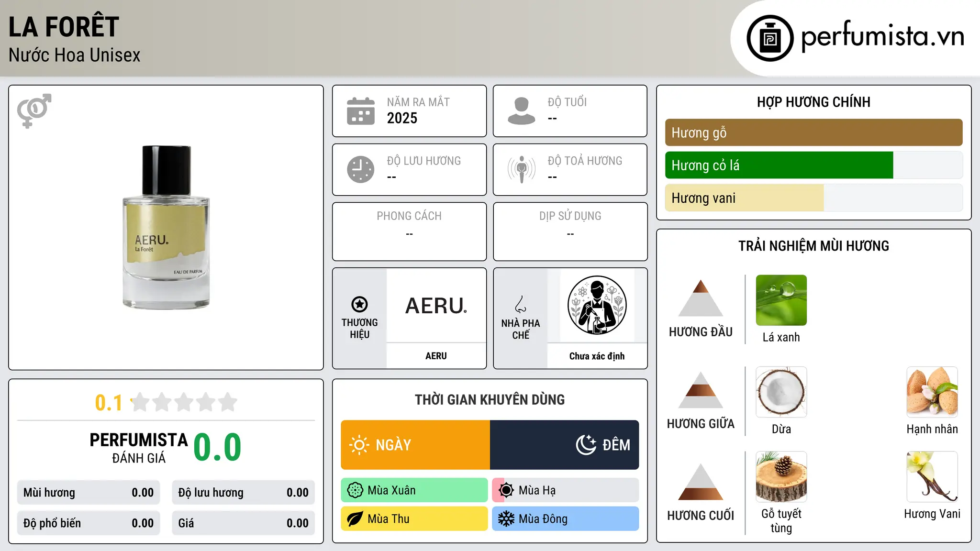Viewport: 980px width, 551px height.
Task: Select the Mùa Đông season bar
Action: 566,519
